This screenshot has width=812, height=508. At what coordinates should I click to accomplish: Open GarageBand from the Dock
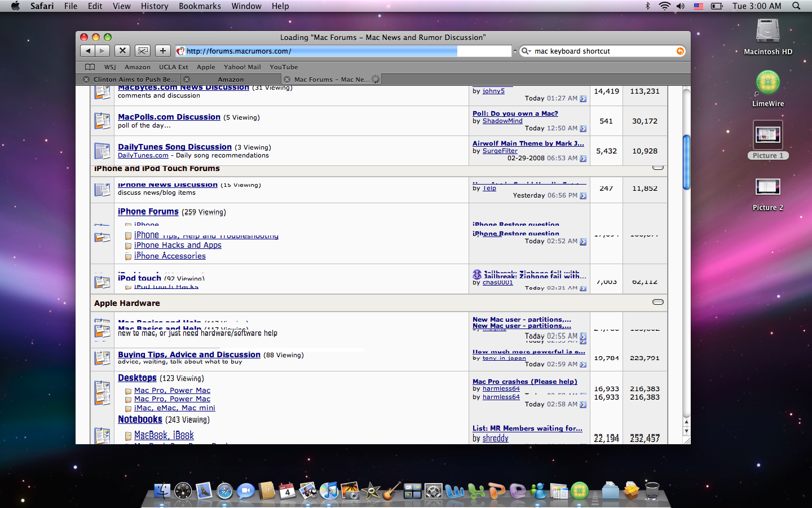click(391, 491)
